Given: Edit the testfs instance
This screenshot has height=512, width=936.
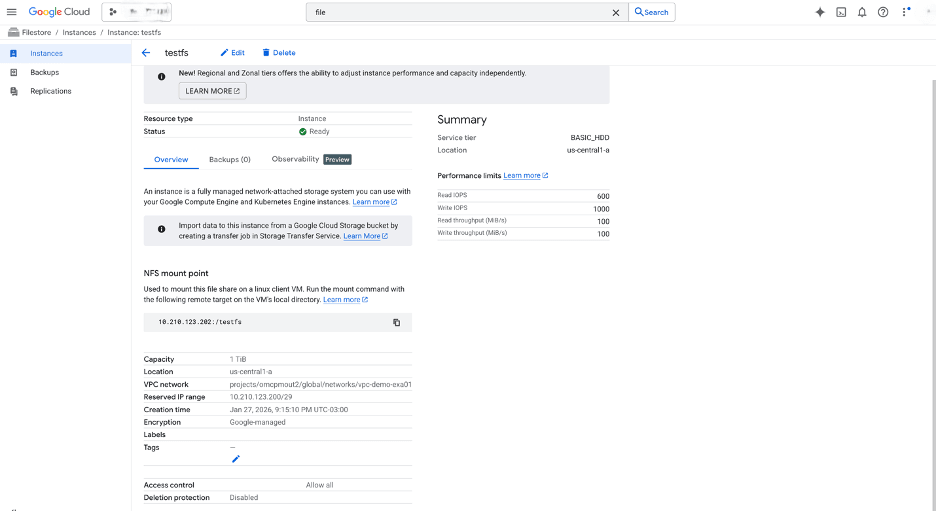Looking at the screenshot, I should point(232,53).
